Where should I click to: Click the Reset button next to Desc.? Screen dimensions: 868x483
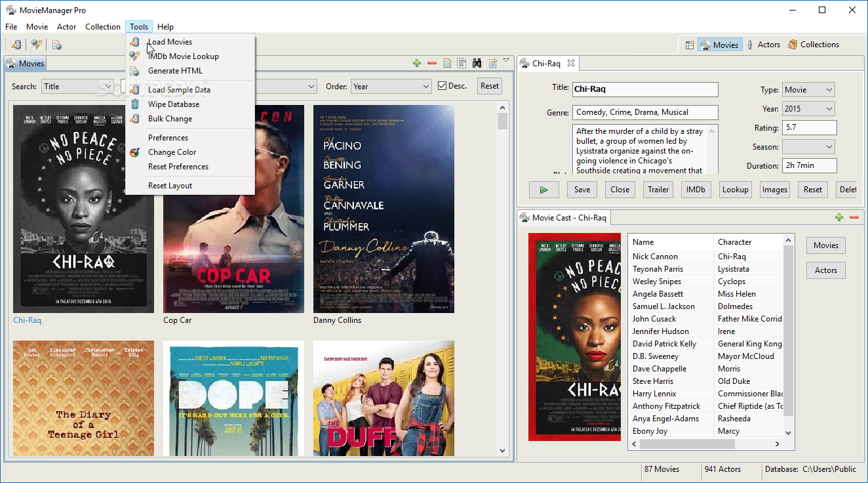490,86
